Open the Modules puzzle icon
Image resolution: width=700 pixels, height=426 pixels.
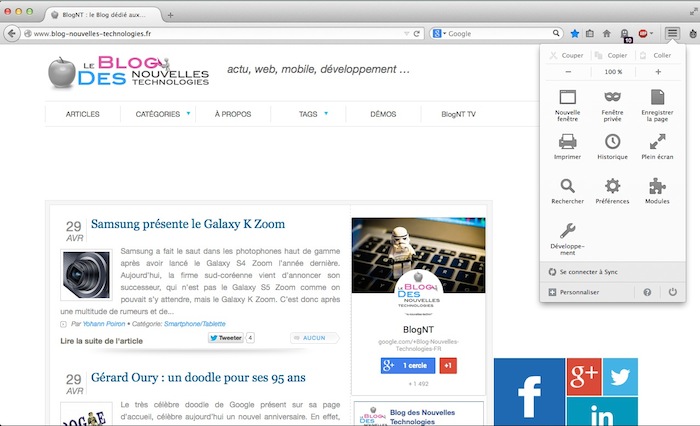657,186
